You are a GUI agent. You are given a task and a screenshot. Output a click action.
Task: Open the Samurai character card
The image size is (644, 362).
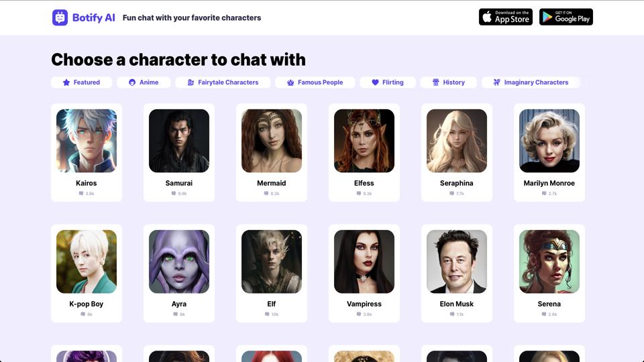[x=179, y=153]
